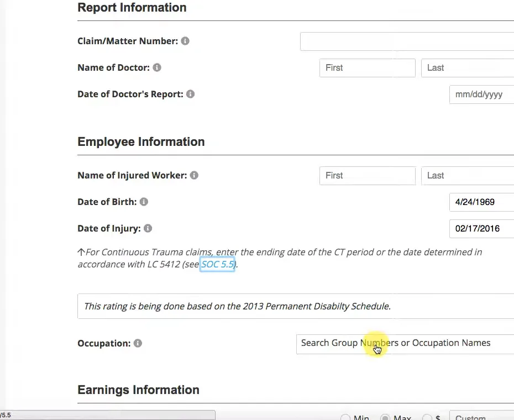Click the Earnings Information heading

click(138, 390)
